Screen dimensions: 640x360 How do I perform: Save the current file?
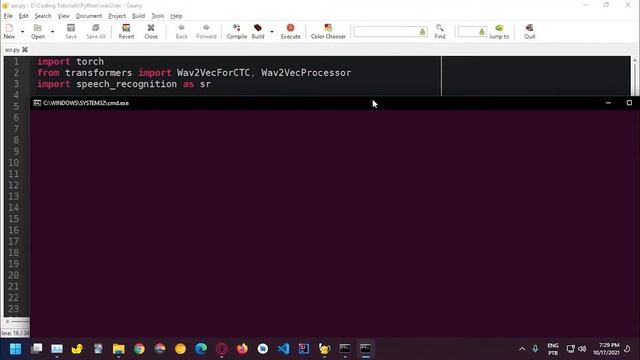pyautogui.click(x=71, y=31)
